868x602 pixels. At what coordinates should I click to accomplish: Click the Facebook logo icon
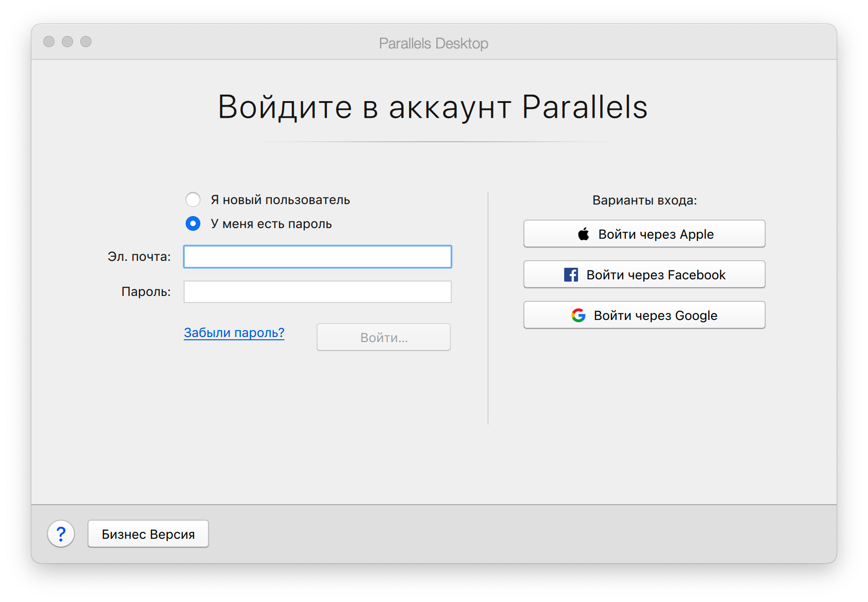coord(571,275)
